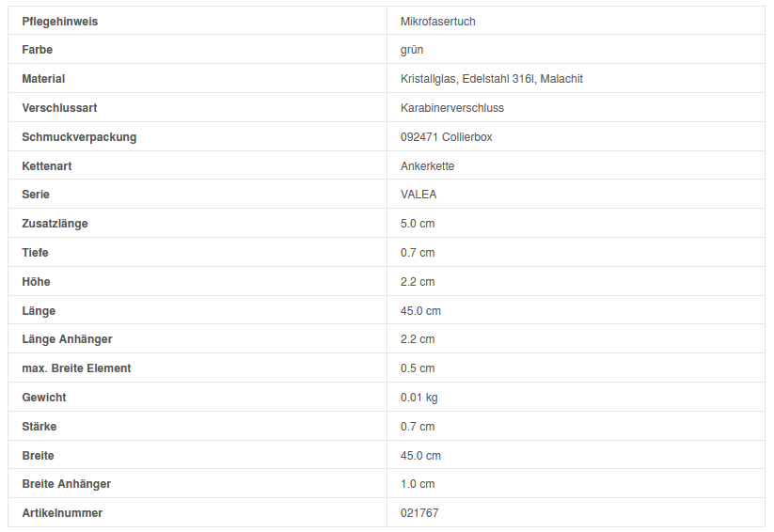Click the 092471 Collierbox value
The height and width of the screenshot is (532, 774).
(x=446, y=137)
